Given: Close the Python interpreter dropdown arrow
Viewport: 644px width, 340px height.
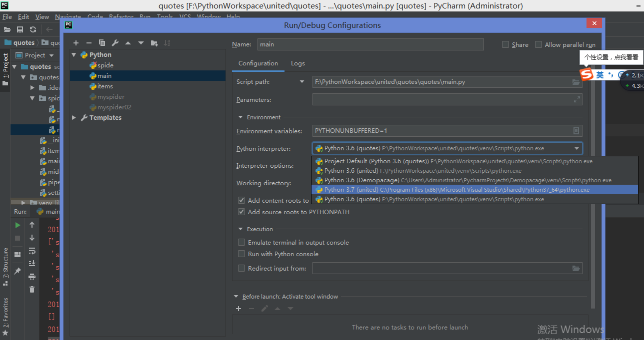Looking at the screenshot, I should tap(576, 148).
